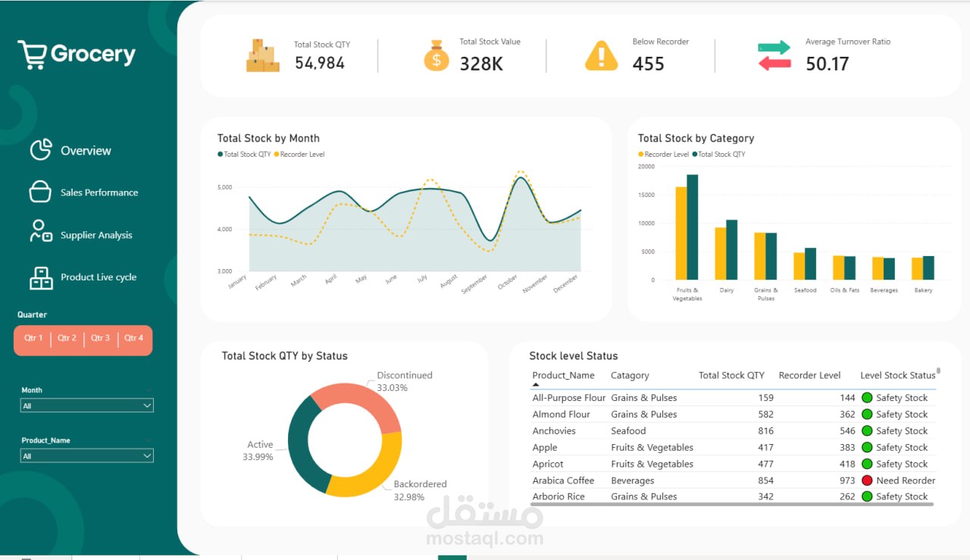This screenshot has height=560, width=970.
Task: Click the Supplier Analysis person icon
Action: pos(41,231)
